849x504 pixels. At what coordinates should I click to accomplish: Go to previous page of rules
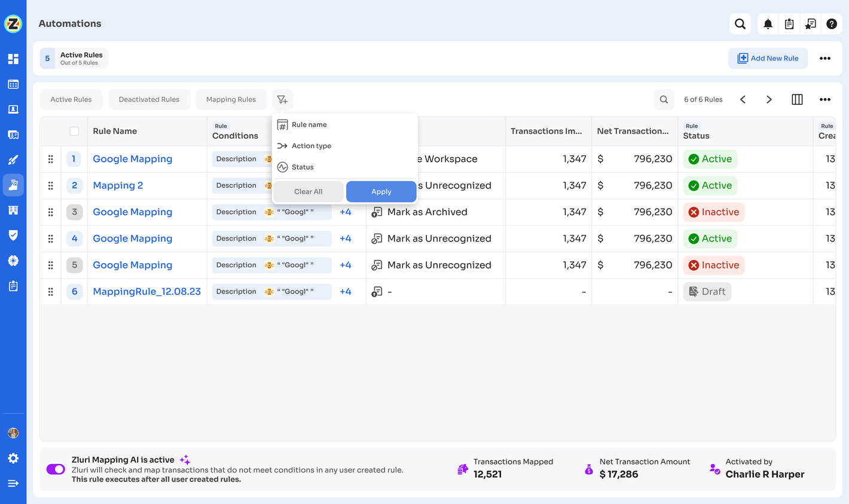tap(743, 99)
